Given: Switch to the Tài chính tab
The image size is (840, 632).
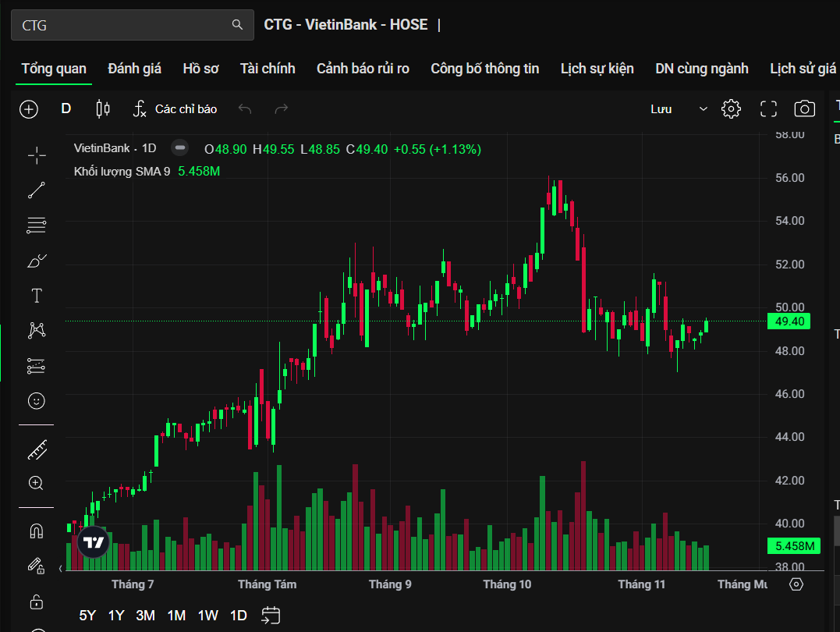Looking at the screenshot, I should [x=268, y=69].
